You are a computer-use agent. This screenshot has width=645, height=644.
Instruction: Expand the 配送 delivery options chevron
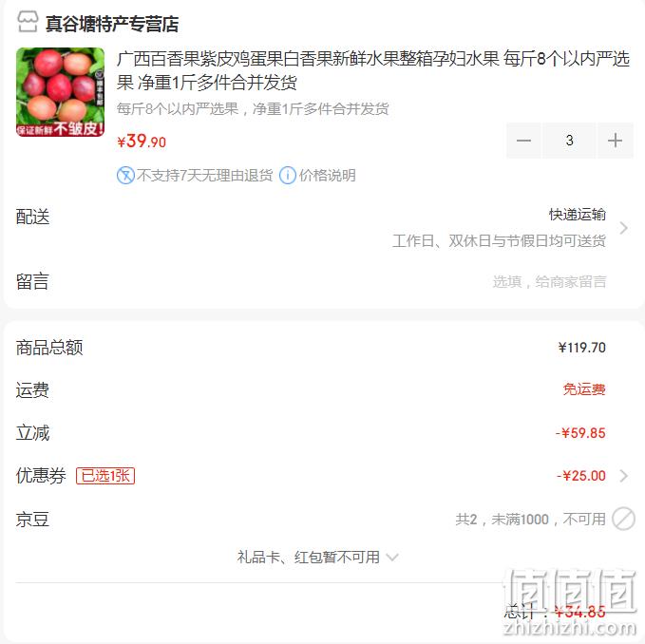(623, 228)
